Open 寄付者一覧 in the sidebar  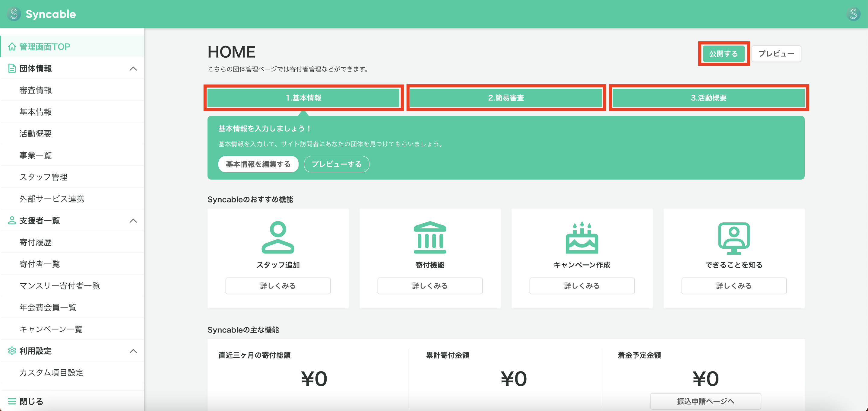[x=72, y=264]
